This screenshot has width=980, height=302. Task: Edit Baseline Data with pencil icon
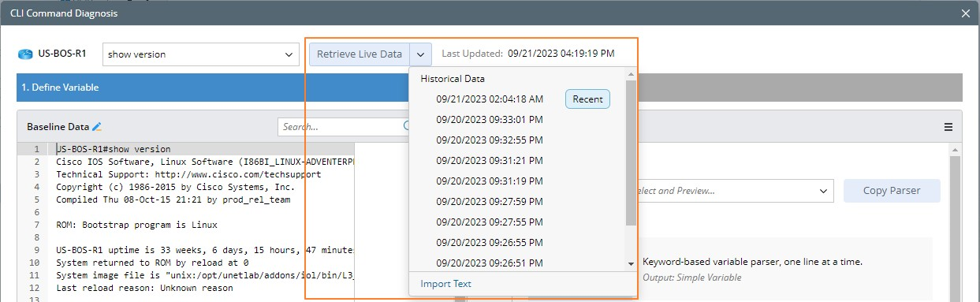tap(97, 126)
